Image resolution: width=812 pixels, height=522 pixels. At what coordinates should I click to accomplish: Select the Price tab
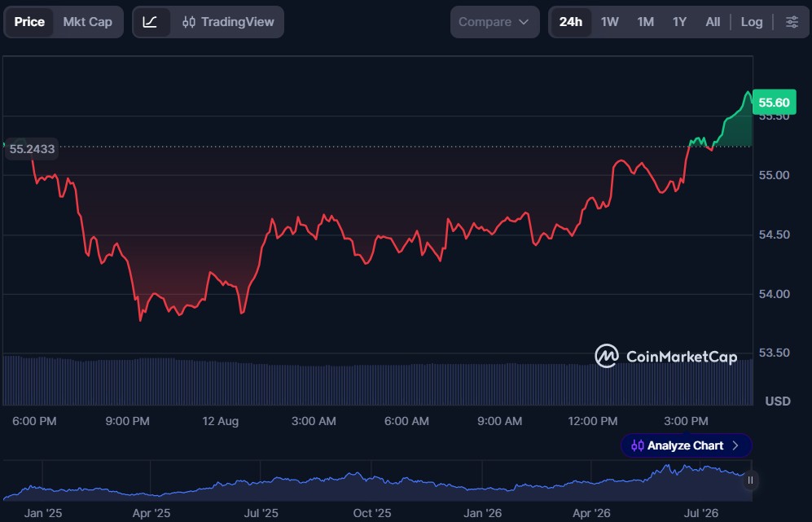[29, 22]
